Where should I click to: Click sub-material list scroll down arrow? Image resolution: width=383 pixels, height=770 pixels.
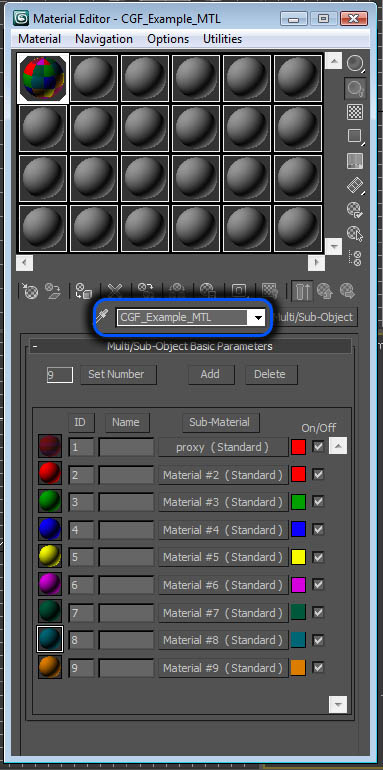pos(338,704)
